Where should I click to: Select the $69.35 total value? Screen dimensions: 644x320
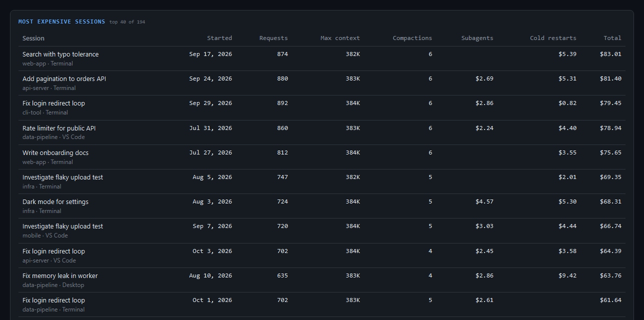[x=610, y=177]
